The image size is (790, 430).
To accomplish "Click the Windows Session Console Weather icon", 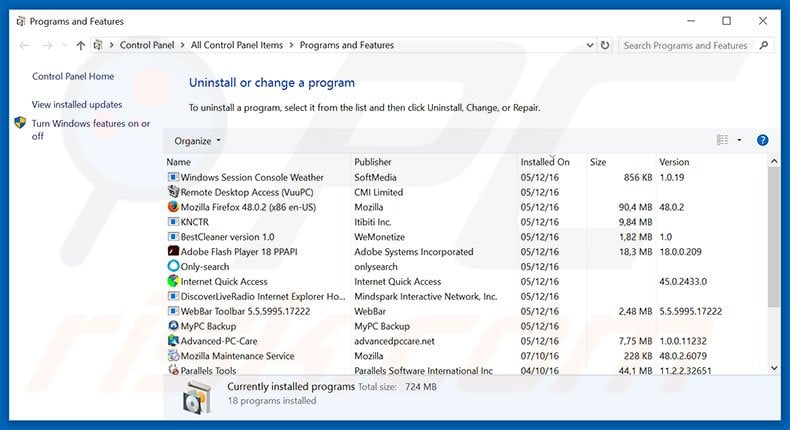I will click(x=173, y=177).
